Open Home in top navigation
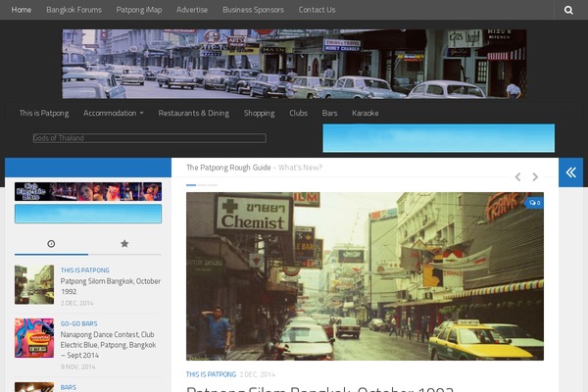Viewport: 588px width, 392px height. tap(22, 10)
